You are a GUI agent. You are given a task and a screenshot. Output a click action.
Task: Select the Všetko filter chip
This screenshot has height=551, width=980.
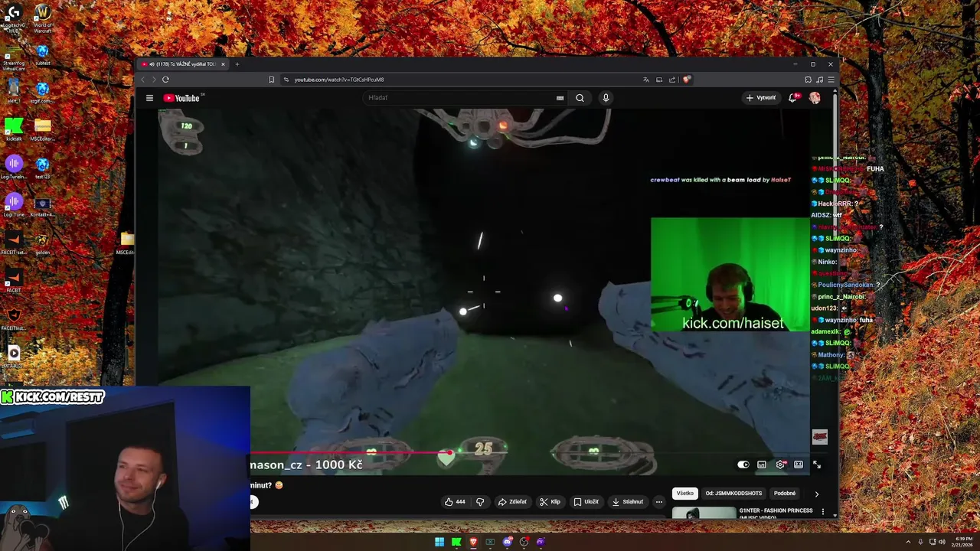click(684, 494)
